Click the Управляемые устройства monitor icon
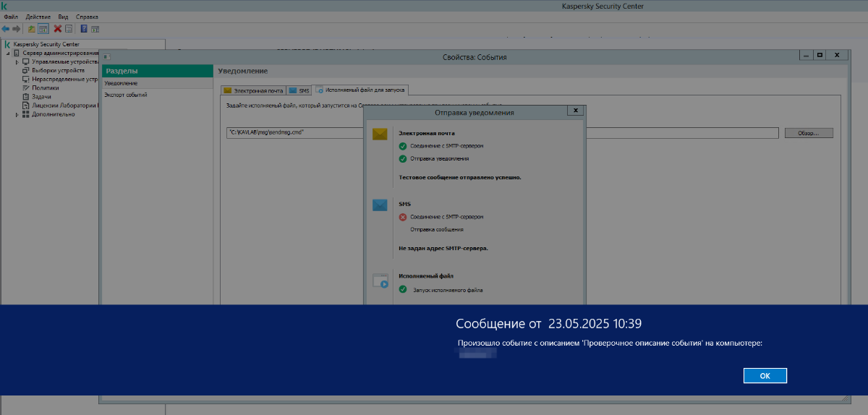 [x=26, y=61]
